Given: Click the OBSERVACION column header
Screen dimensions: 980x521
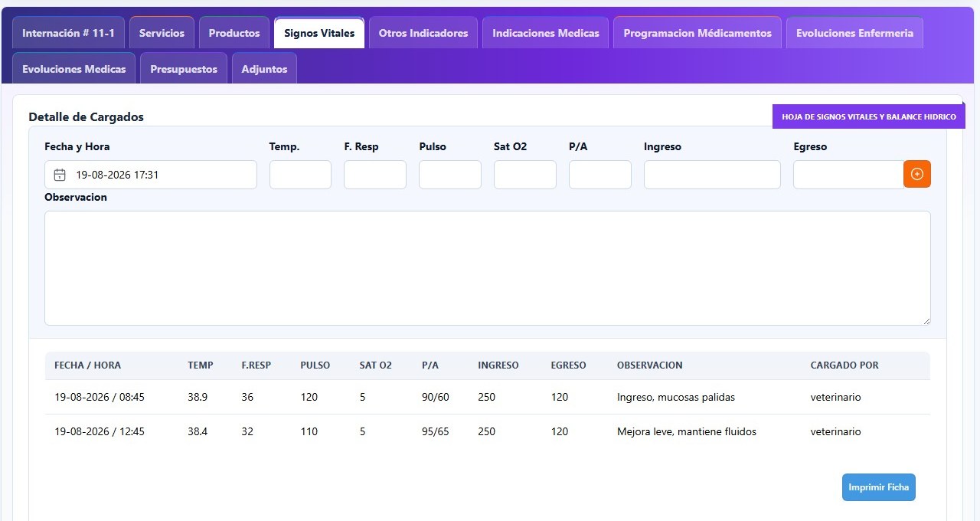Looking at the screenshot, I should pyautogui.click(x=650, y=365).
